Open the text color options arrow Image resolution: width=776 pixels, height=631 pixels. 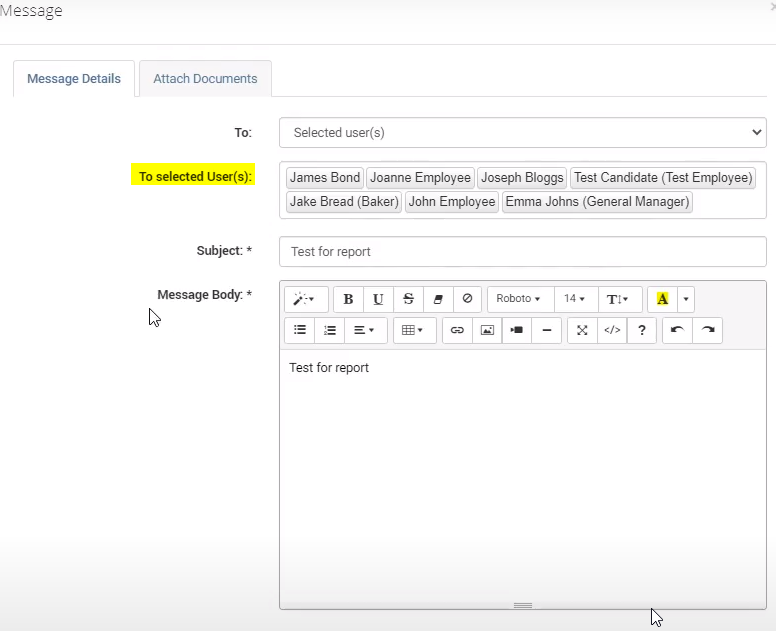point(686,299)
